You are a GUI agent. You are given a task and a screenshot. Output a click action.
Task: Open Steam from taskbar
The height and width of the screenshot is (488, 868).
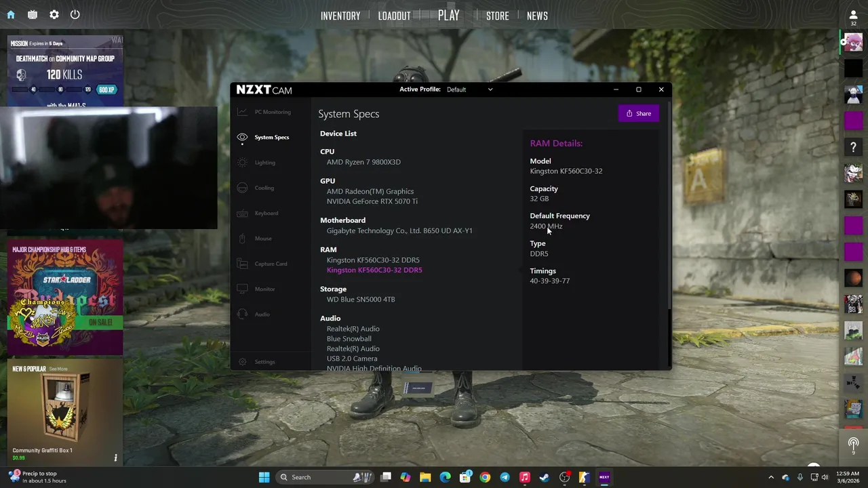tap(545, 477)
